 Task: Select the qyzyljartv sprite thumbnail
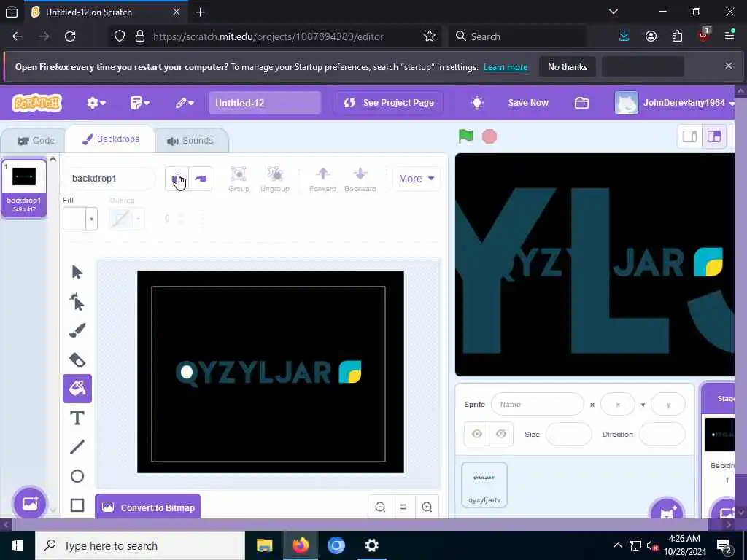point(484,485)
